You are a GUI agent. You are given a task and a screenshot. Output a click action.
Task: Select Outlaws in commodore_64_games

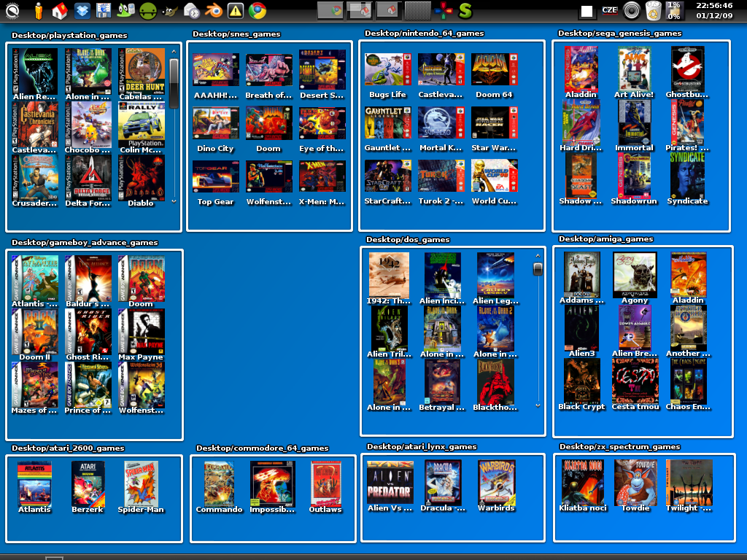pyautogui.click(x=326, y=487)
